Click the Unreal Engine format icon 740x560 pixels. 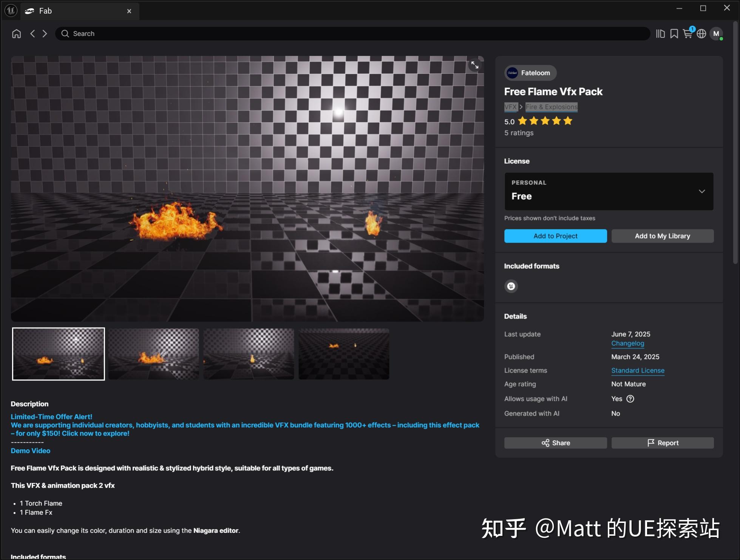point(511,286)
